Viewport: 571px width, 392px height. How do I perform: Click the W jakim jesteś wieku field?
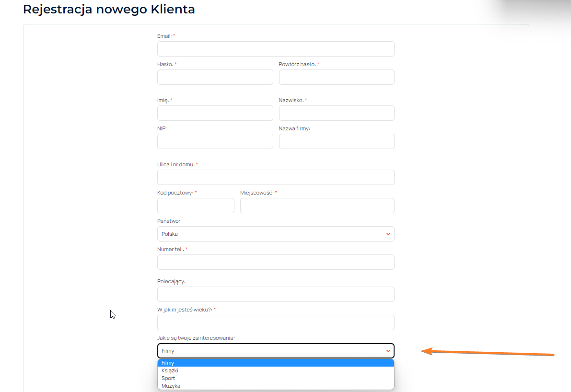[276, 323]
